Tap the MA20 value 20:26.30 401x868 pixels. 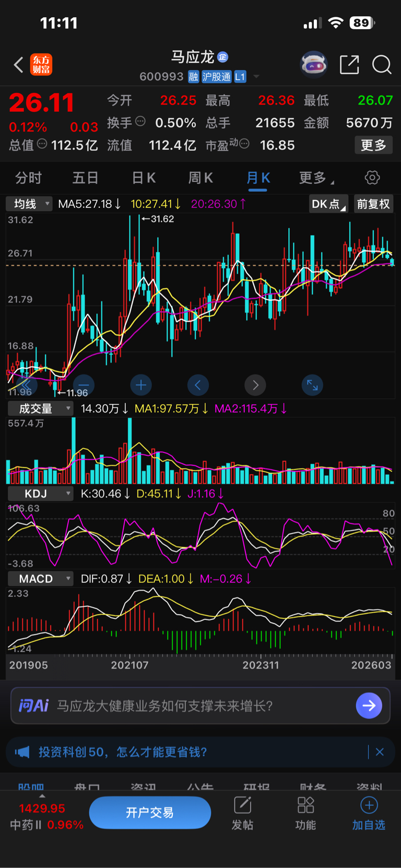click(x=218, y=204)
